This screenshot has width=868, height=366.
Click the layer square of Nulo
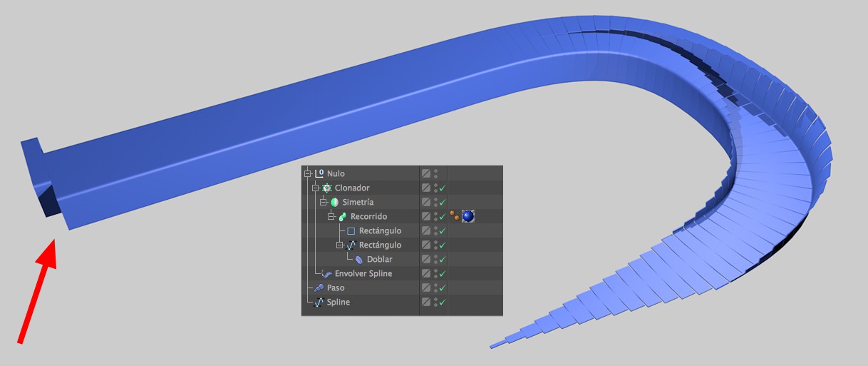[x=426, y=173]
